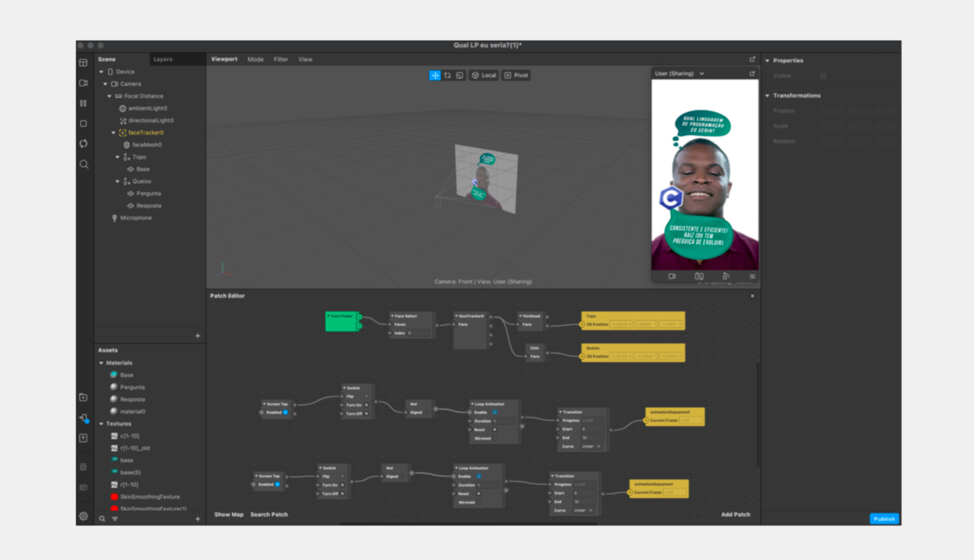Open the assets filter icon
This screenshot has height=560, width=974.
pyautogui.click(x=115, y=519)
